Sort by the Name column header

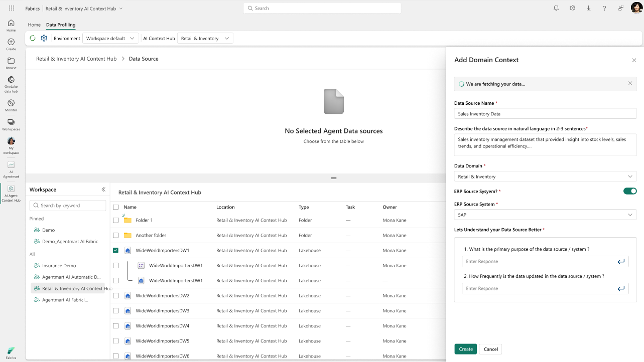point(130,207)
